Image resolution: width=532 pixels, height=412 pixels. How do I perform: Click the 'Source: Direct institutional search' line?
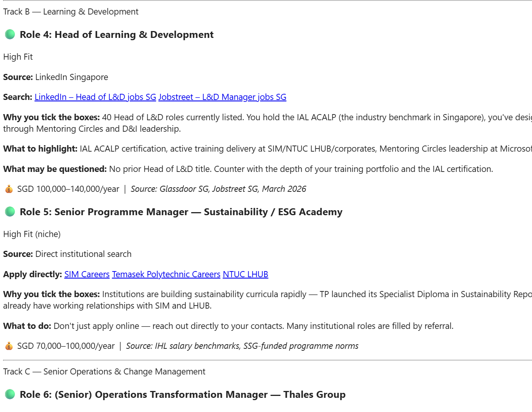point(67,254)
